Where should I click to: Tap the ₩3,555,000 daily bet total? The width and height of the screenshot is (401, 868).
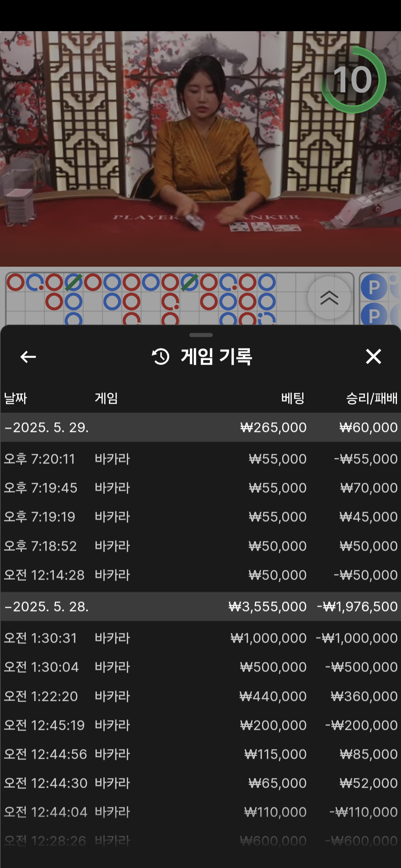pos(267,606)
